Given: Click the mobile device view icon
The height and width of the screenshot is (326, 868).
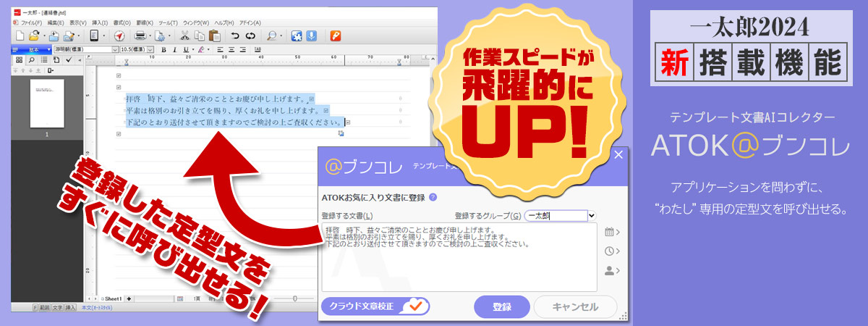Looking at the screenshot, I should pos(94,35).
